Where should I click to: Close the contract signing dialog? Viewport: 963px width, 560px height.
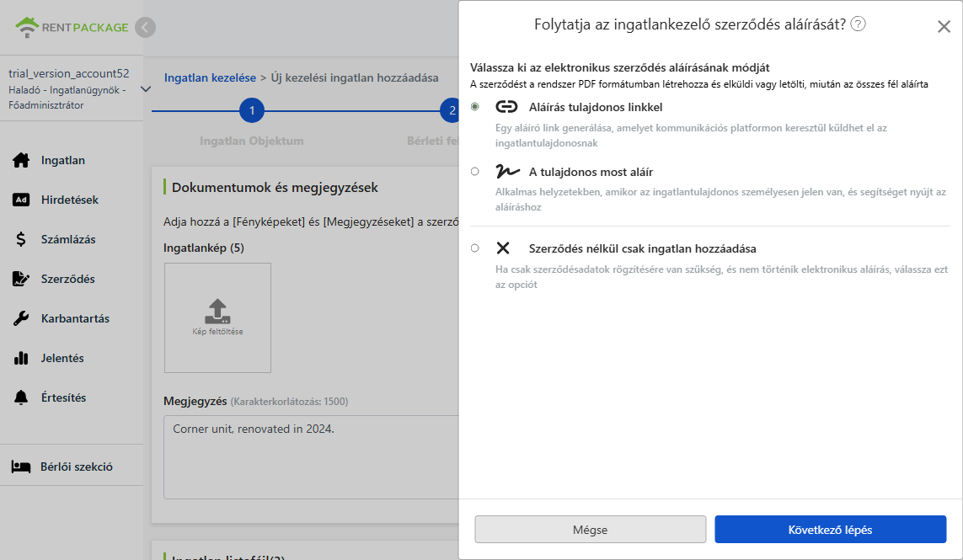(x=944, y=26)
